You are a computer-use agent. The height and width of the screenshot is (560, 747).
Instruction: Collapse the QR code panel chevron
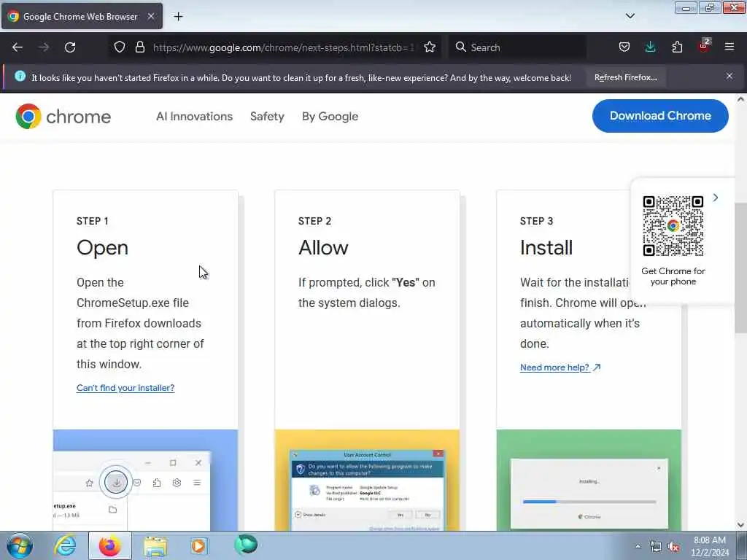[715, 198]
